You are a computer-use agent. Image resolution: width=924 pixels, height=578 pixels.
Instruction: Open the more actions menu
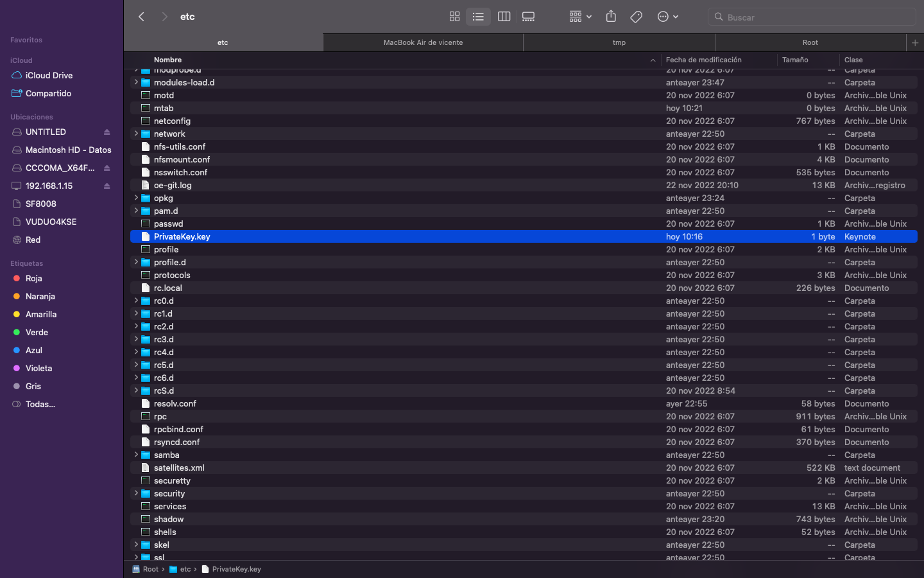667,17
